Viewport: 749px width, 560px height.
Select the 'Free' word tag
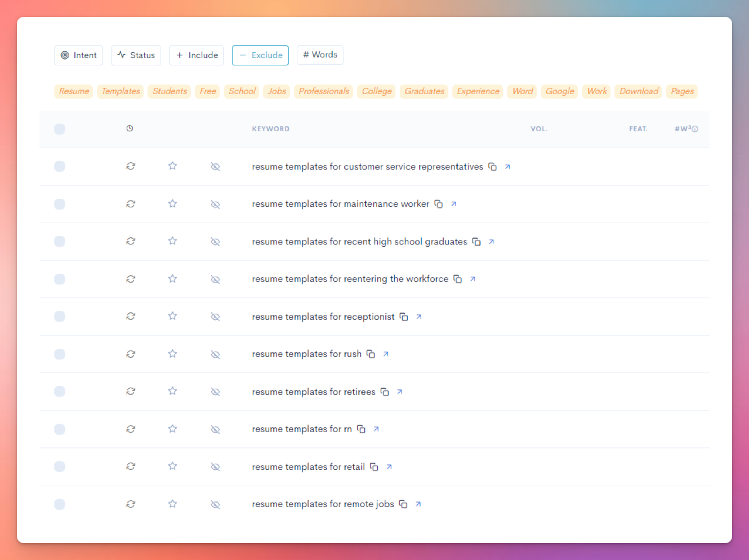208,91
